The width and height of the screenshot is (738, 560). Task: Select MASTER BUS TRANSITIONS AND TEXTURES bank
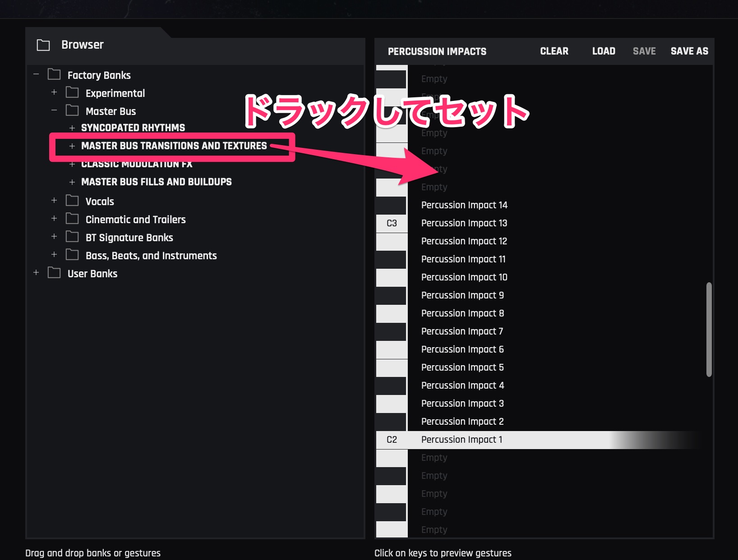point(174,146)
